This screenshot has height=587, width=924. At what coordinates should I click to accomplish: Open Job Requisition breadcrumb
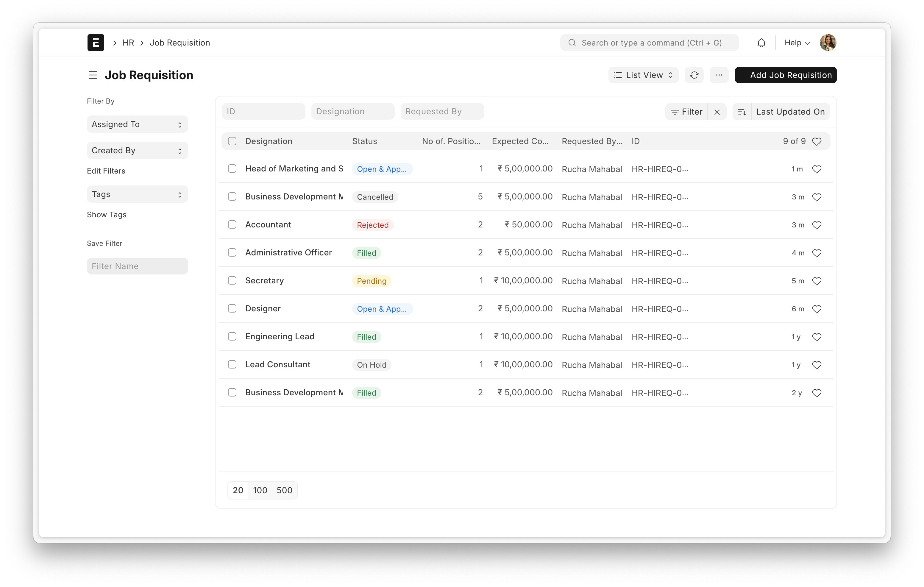click(180, 43)
